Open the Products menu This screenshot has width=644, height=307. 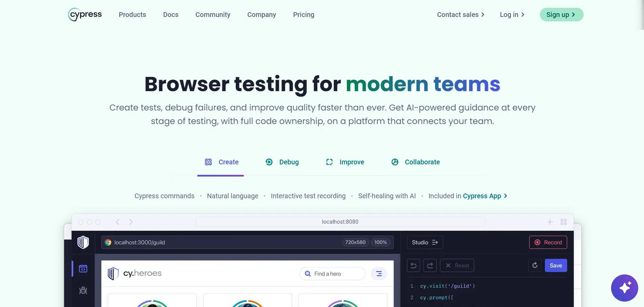click(132, 15)
